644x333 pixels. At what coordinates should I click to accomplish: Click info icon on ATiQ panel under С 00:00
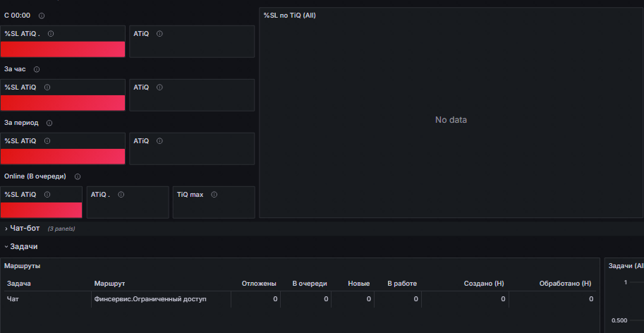coord(160,34)
